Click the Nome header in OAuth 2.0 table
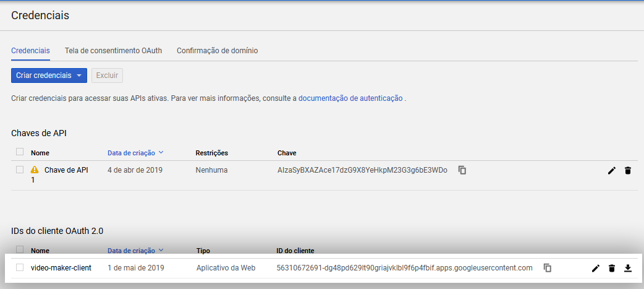The image size is (644, 289). [x=40, y=251]
